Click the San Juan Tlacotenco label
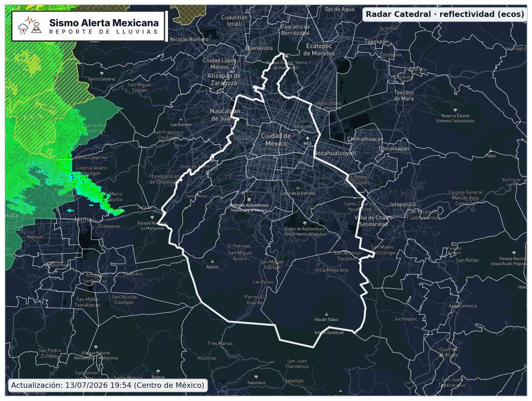 pyautogui.click(x=297, y=363)
